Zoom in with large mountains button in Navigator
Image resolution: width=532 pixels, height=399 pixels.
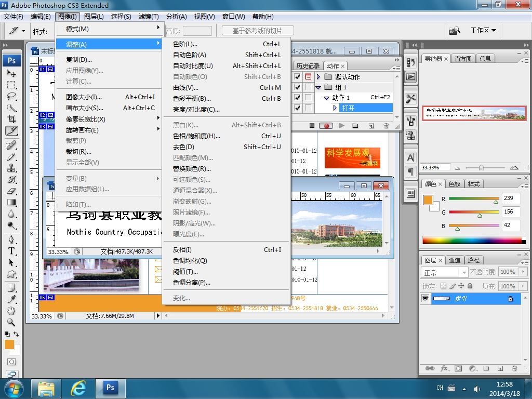514,168
